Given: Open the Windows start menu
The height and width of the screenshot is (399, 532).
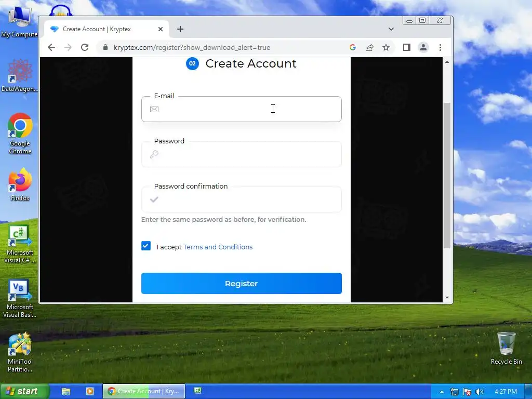Looking at the screenshot, I should point(24,391).
